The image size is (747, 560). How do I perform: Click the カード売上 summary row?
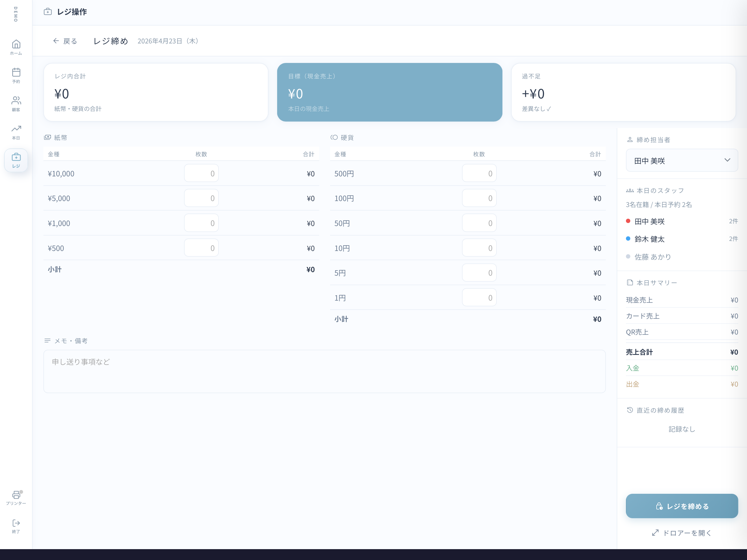point(682,316)
